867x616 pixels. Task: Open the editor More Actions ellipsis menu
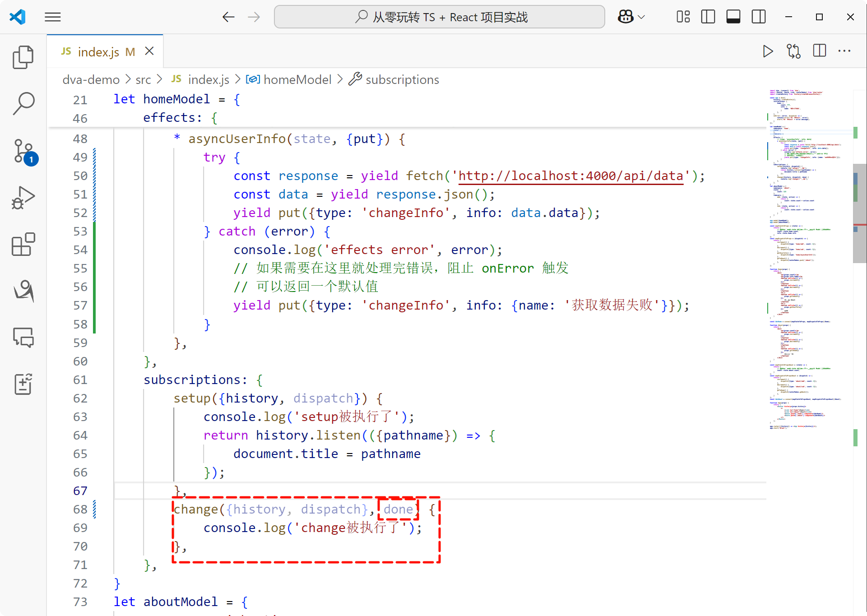(844, 51)
